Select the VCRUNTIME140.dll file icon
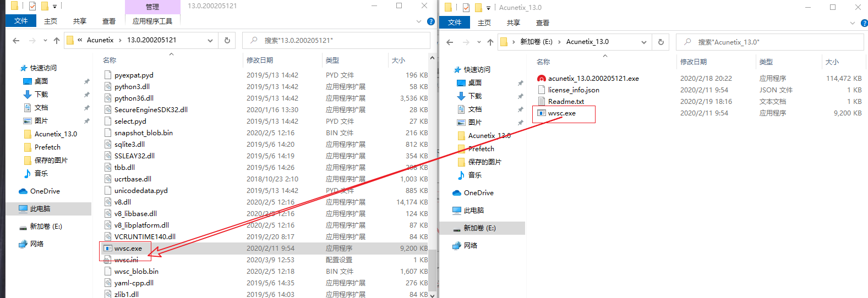 point(108,236)
